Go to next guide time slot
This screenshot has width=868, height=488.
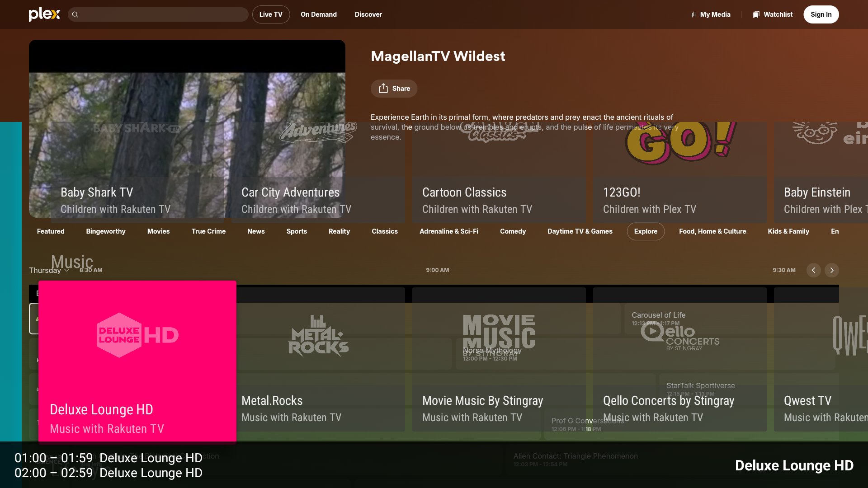pyautogui.click(x=832, y=270)
